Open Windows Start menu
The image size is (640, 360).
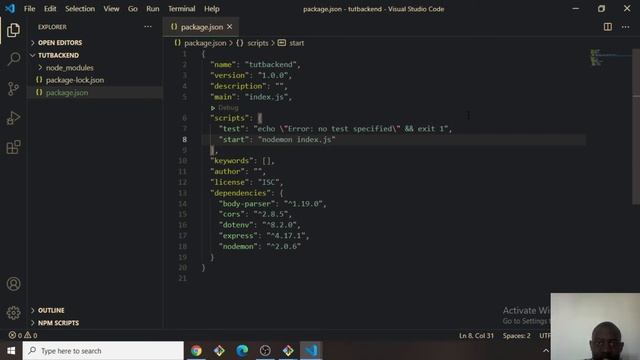pos(11,351)
